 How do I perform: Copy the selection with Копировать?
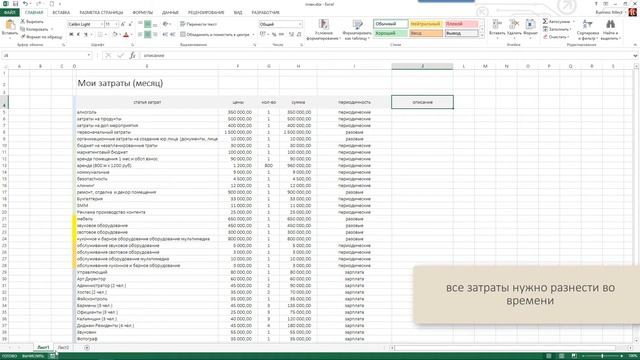(34, 29)
